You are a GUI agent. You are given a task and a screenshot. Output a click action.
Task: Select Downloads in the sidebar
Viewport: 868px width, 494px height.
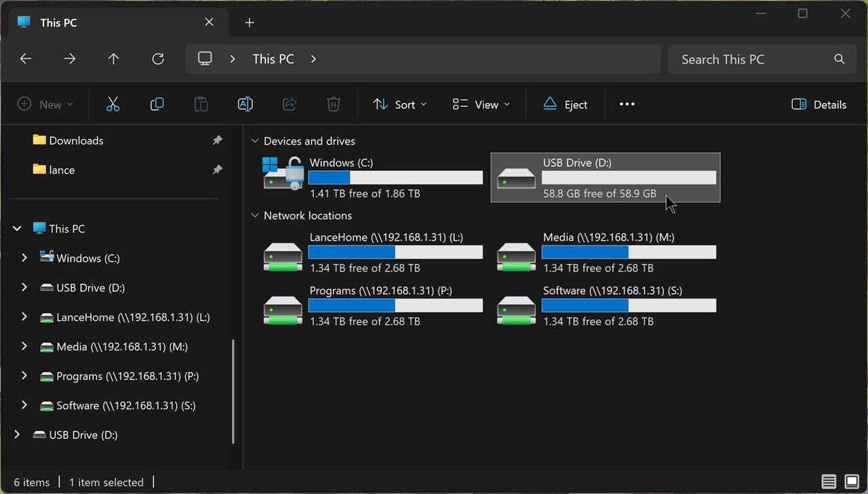click(x=76, y=140)
